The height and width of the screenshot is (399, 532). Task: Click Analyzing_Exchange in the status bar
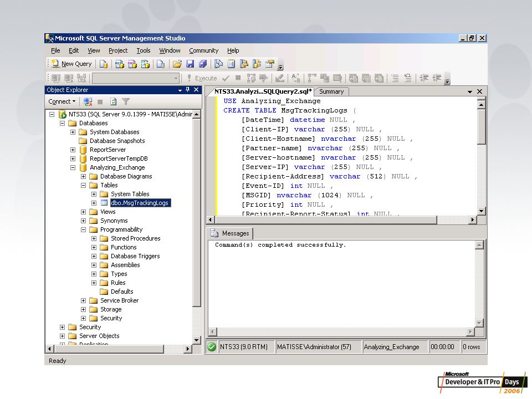tap(391, 347)
